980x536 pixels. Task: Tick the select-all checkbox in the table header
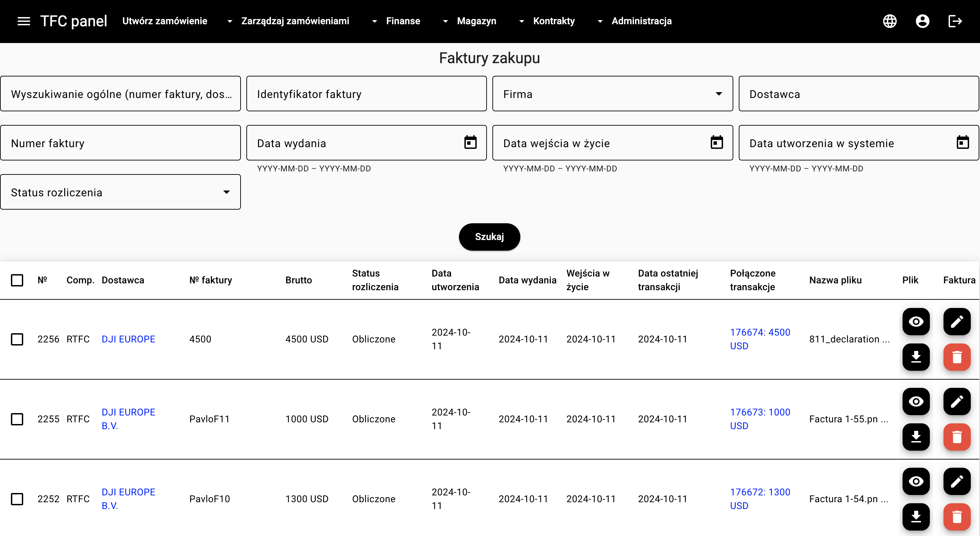17,280
